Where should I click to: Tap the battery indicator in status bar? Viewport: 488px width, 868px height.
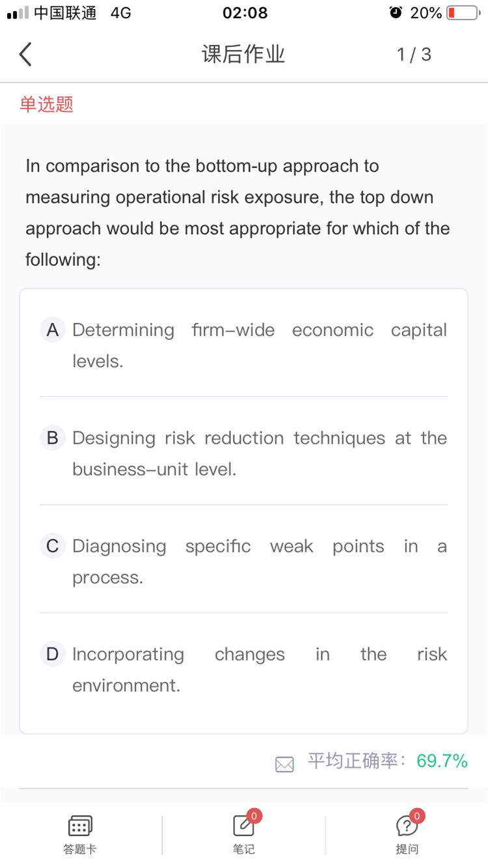pyautogui.click(x=463, y=13)
